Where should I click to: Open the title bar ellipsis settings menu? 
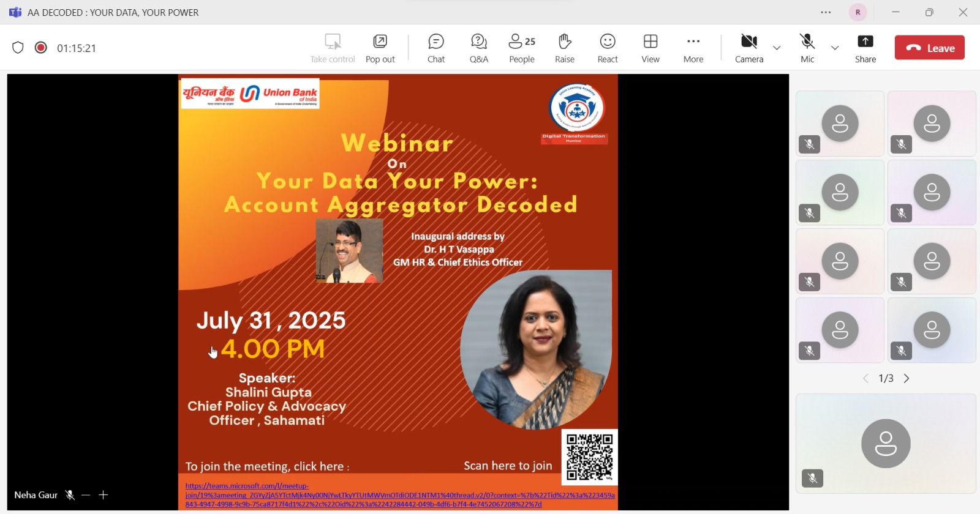click(826, 12)
